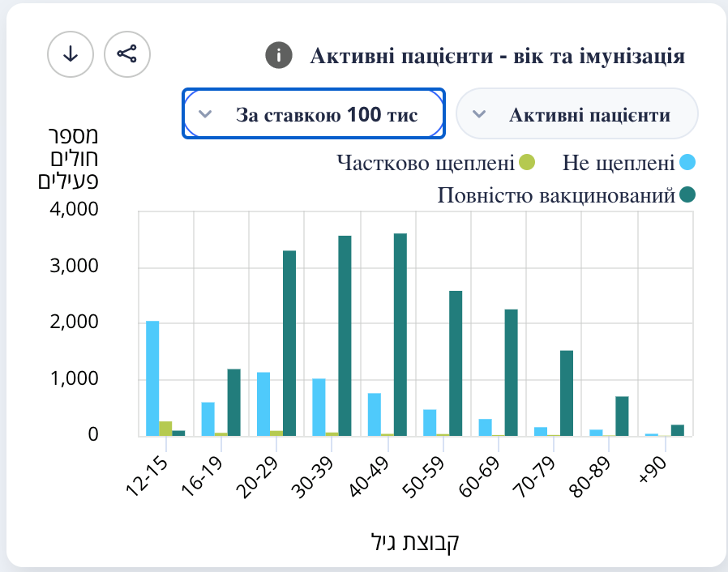Click the yellow-green 'Частково щеплені' legend dot
The height and width of the screenshot is (572, 728).
(527, 163)
